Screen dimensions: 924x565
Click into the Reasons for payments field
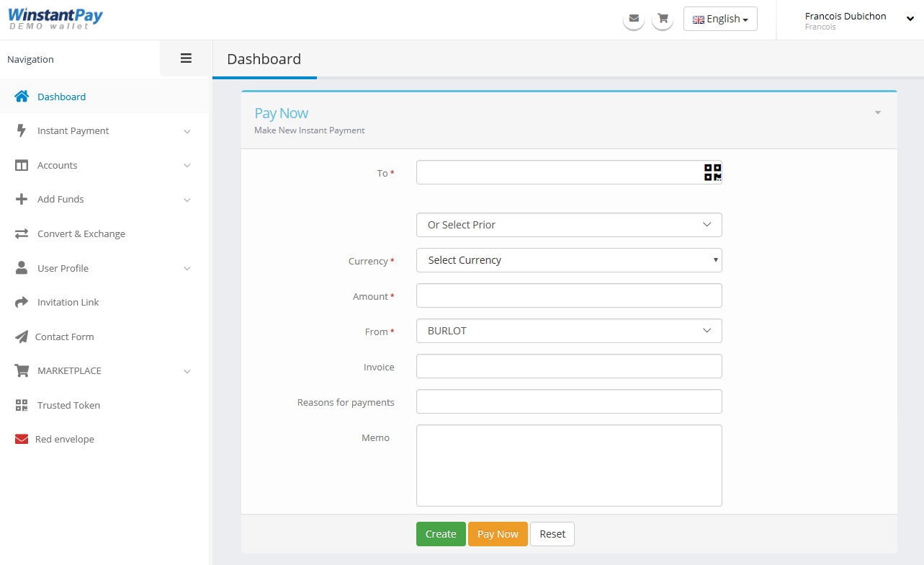coord(569,401)
